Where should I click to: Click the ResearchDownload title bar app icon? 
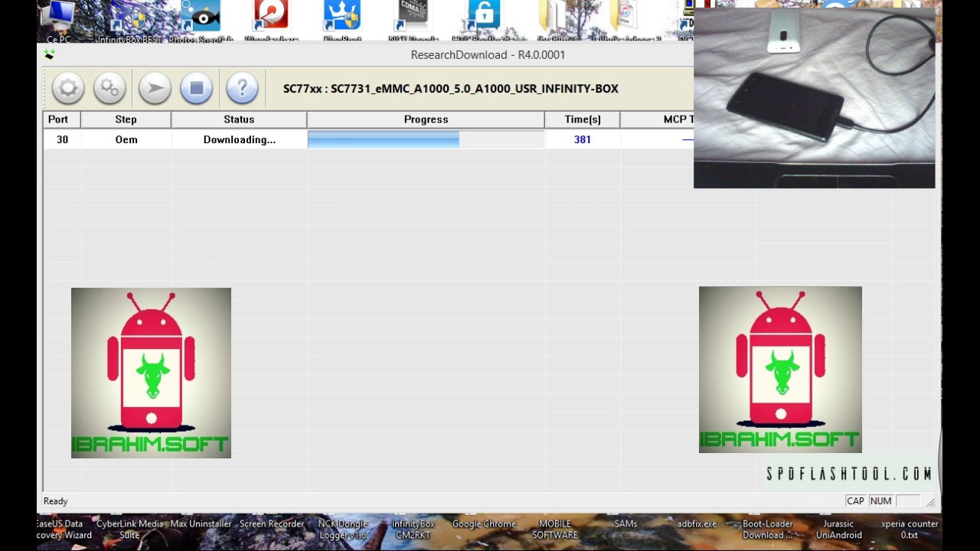[x=50, y=55]
